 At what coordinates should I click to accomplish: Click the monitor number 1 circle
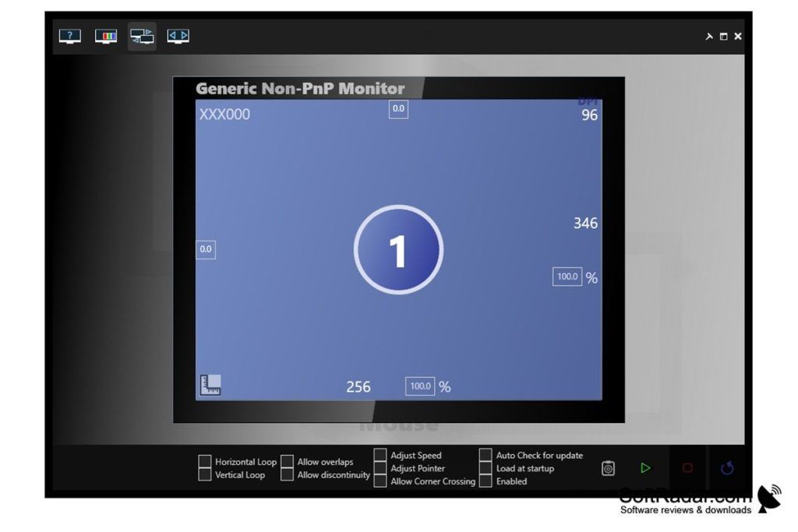pos(398,250)
